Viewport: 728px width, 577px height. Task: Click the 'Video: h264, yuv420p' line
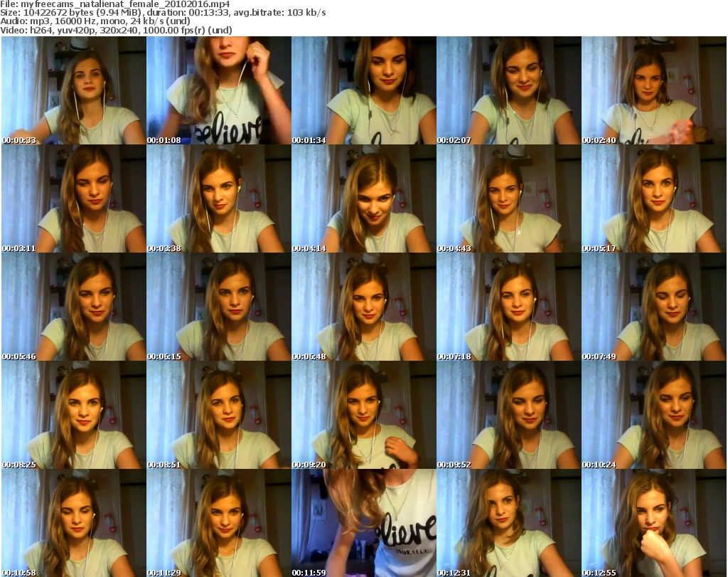tap(116, 30)
